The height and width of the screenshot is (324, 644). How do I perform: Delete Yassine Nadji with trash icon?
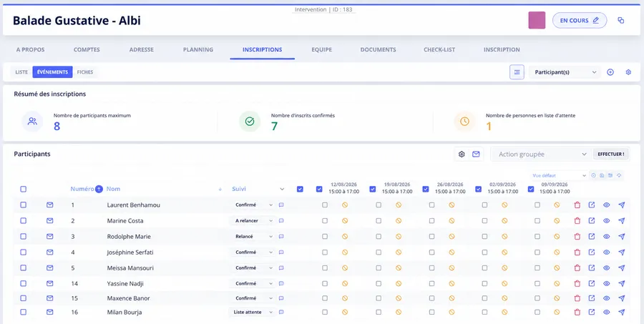click(x=577, y=283)
